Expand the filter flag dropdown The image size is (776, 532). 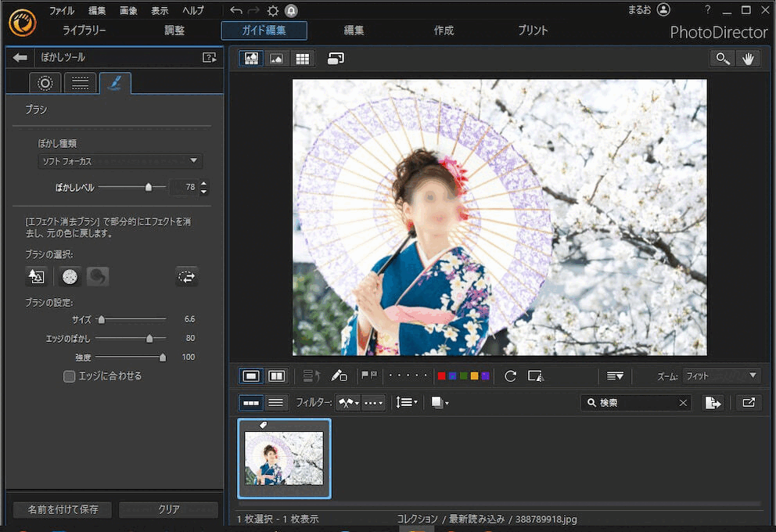pos(349,402)
